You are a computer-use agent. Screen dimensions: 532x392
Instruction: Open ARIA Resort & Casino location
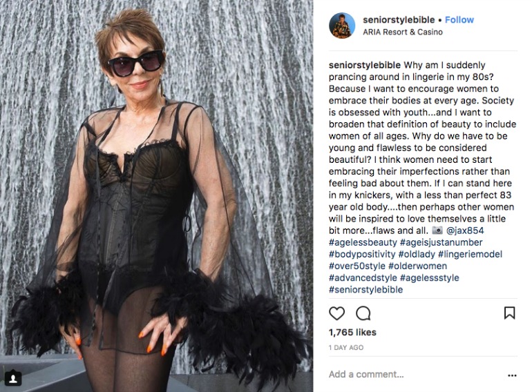[x=402, y=32]
